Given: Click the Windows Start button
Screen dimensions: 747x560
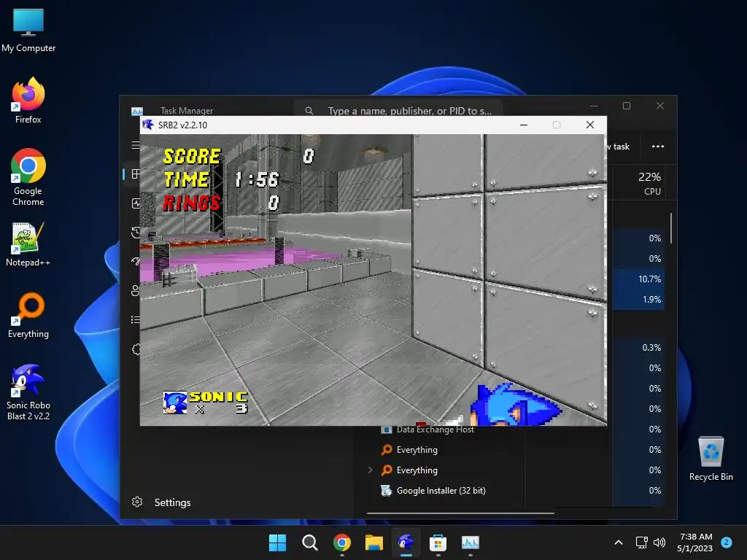Looking at the screenshot, I should (277, 542).
